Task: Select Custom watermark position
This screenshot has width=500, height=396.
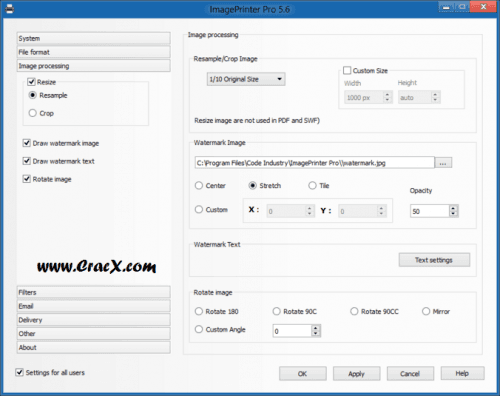Action: coord(199,209)
